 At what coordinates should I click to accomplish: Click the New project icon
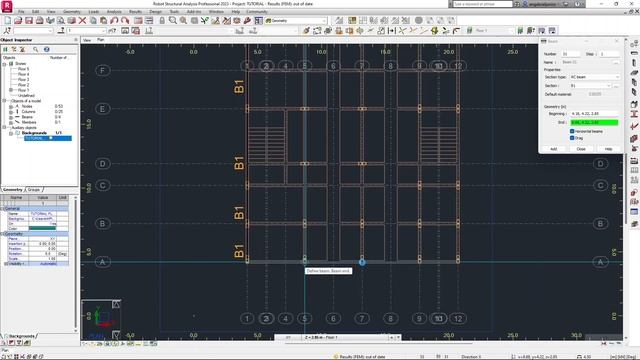click(8, 20)
